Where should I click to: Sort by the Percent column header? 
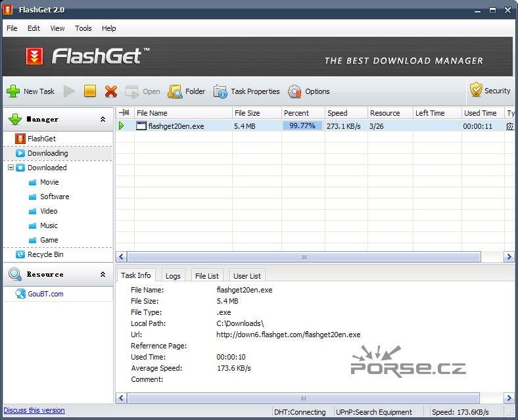[303, 113]
